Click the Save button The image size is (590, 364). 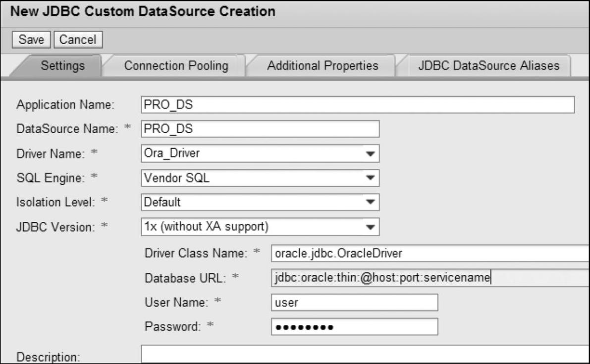pyautogui.click(x=31, y=39)
